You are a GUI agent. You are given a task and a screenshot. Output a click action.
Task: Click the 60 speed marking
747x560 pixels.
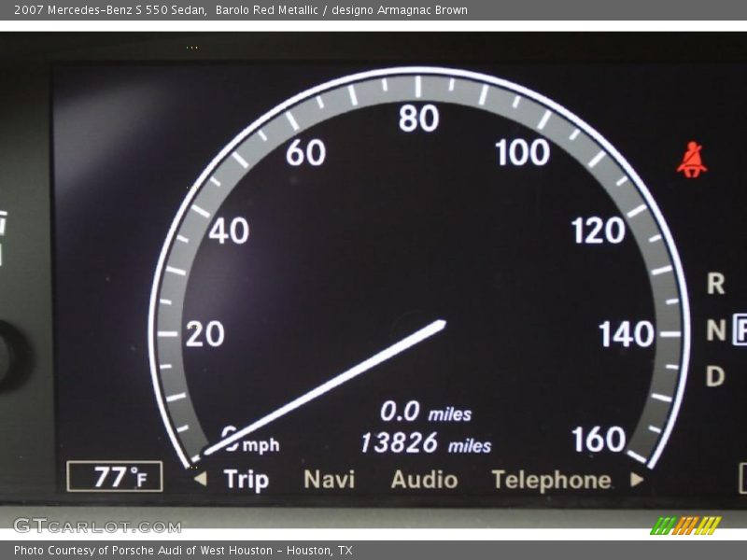[306, 153]
